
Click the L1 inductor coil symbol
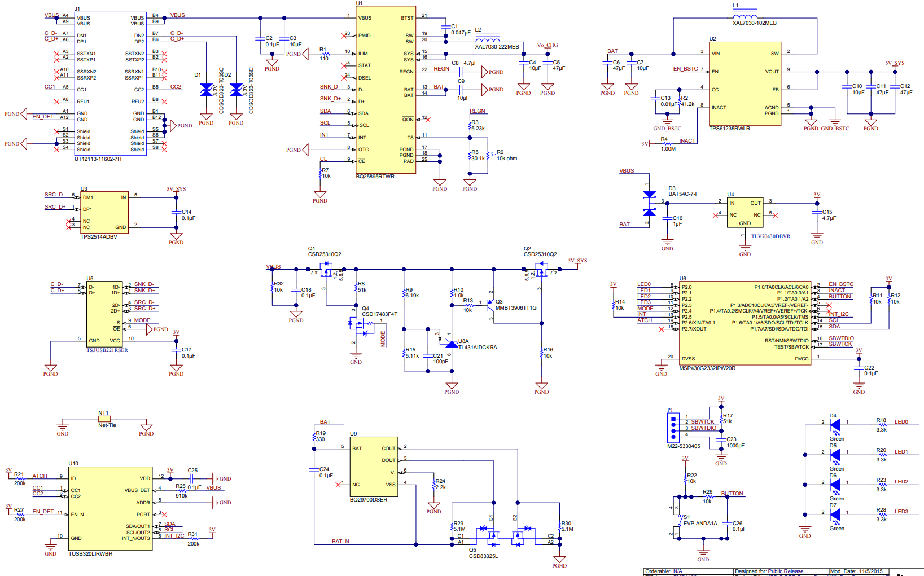tap(745, 15)
